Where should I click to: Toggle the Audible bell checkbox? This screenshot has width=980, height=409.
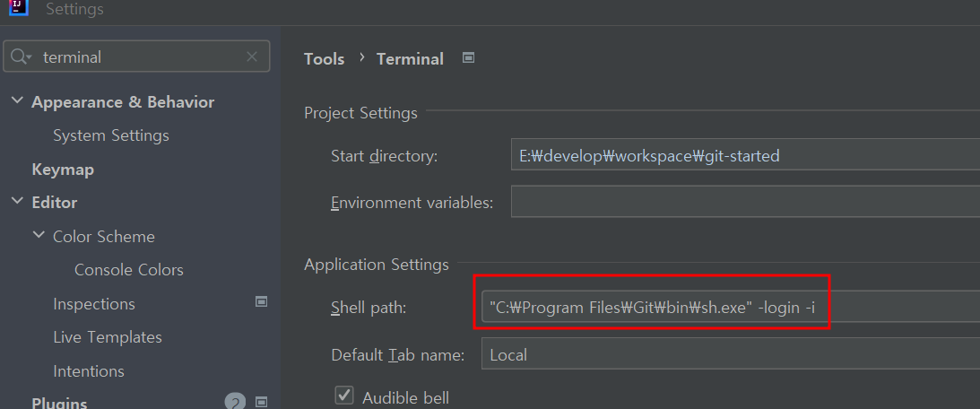[x=343, y=396]
